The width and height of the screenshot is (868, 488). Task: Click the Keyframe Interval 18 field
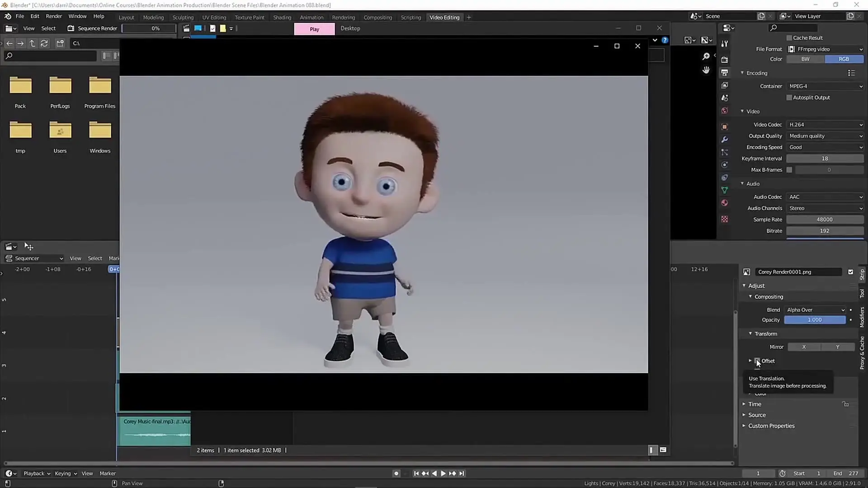pyautogui.click(x=825, y=159)
